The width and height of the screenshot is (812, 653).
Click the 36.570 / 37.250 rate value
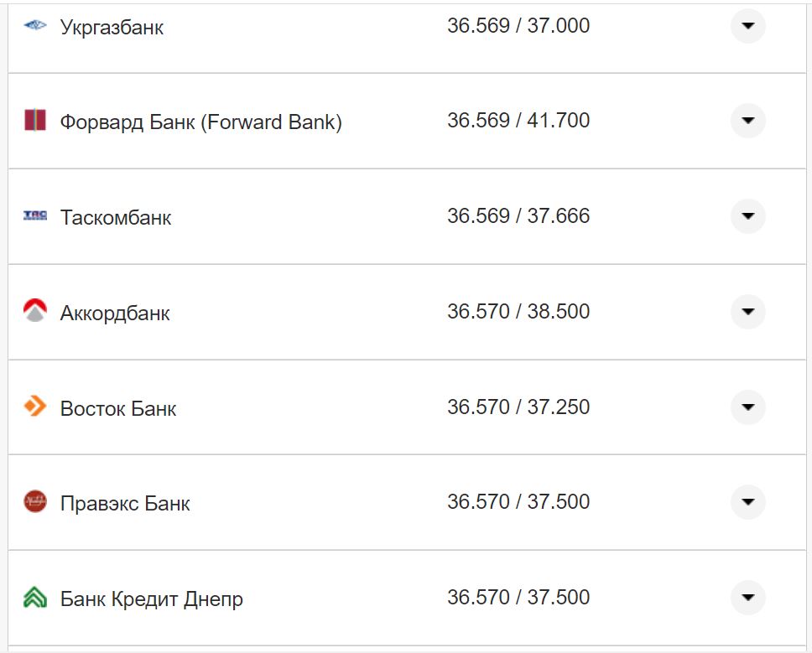pos(518,407)
